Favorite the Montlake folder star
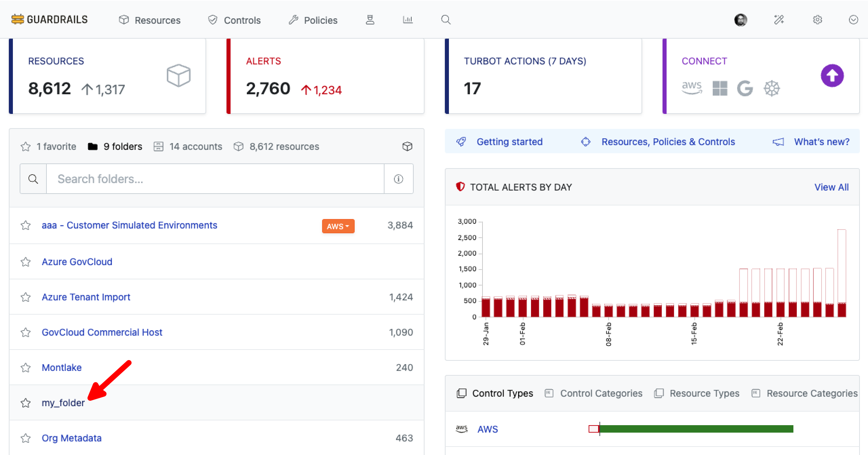 pos(26,368)
